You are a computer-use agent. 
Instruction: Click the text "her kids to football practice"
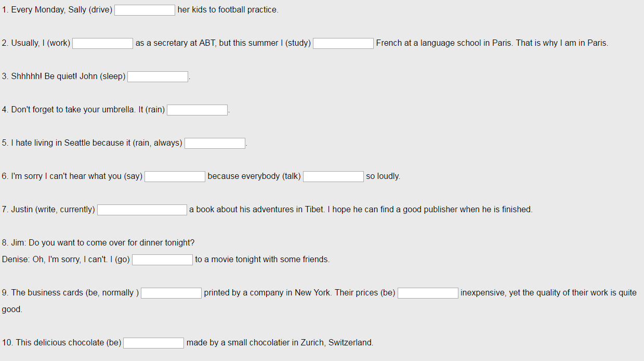(228, 10)
